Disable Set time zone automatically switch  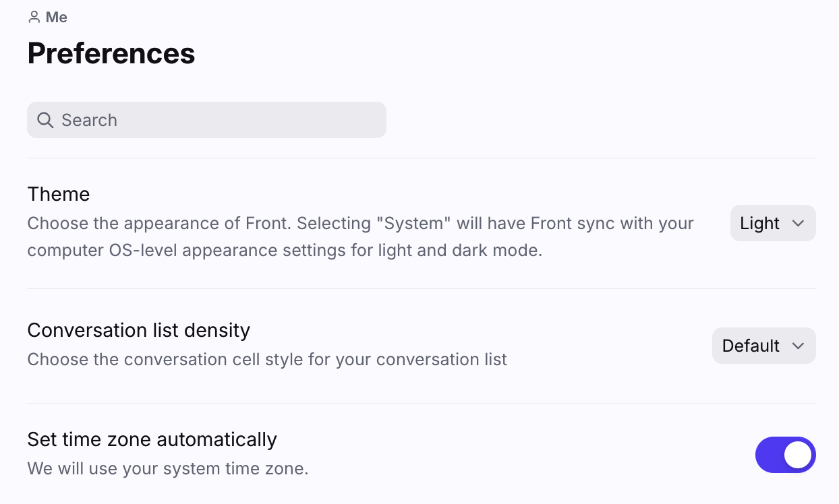[x=786, y=455]
